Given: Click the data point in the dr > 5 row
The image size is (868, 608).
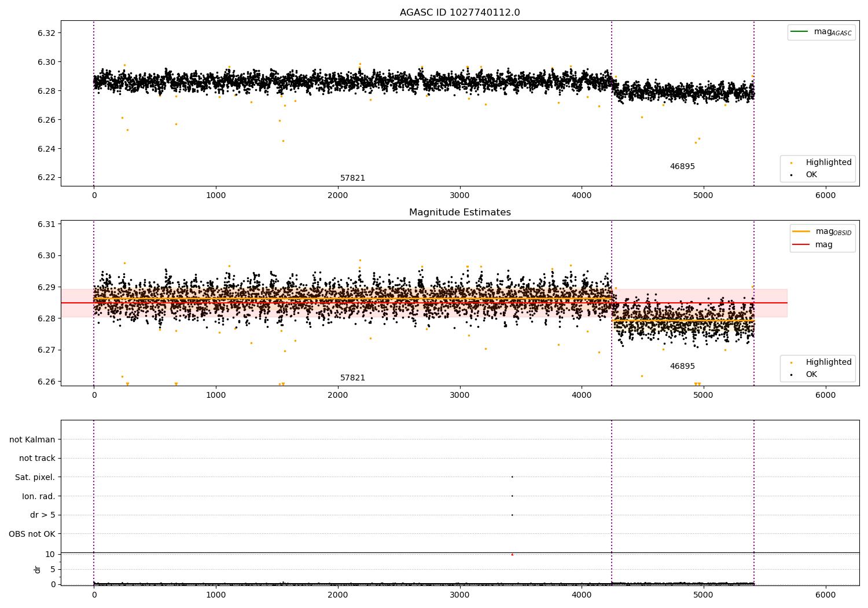Looking at the screenshot, I should point(512,515).
